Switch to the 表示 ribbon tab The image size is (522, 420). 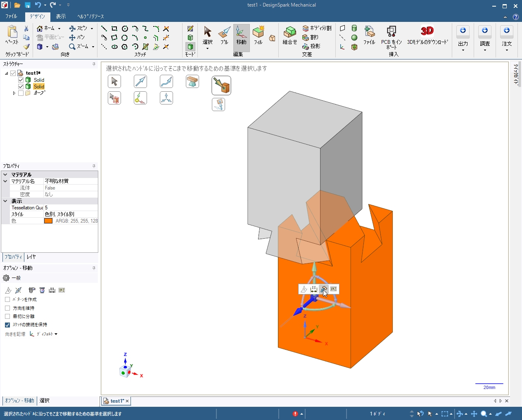point(61,17)
